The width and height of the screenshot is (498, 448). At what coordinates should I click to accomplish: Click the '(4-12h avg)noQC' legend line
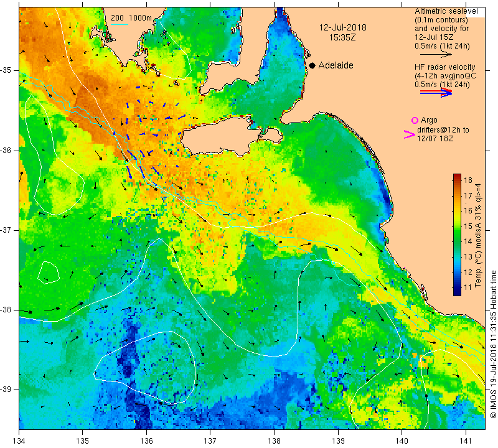point(445,76)
